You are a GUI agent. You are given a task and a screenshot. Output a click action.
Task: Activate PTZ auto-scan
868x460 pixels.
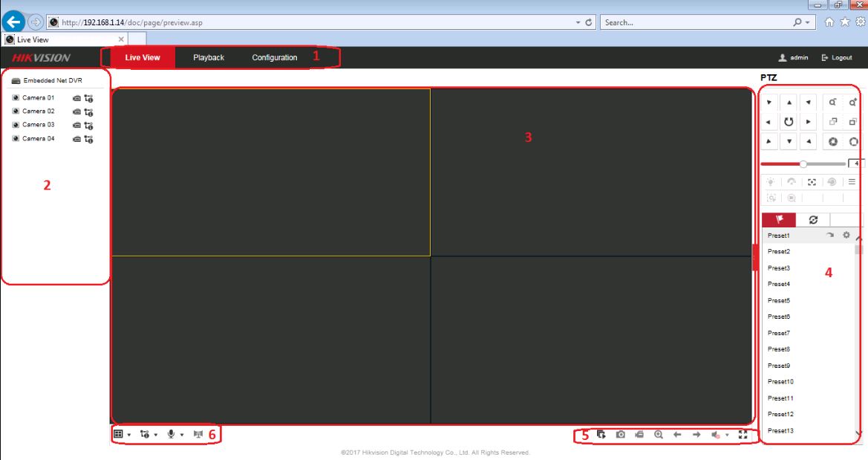coord(789,121)
